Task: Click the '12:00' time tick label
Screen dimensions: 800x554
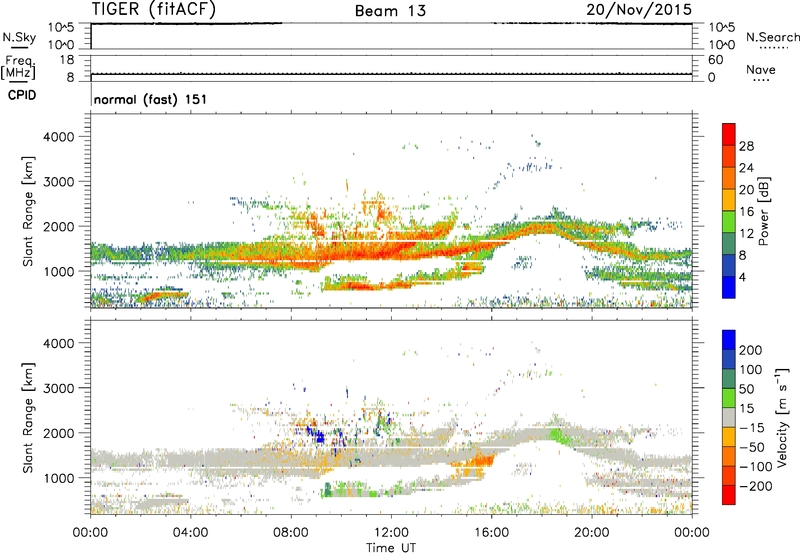Action: click(391, 533)
